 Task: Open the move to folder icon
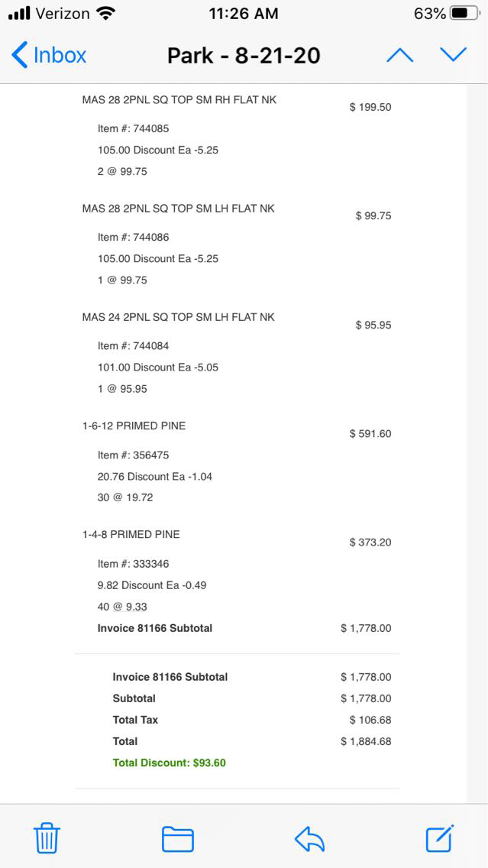178,839
